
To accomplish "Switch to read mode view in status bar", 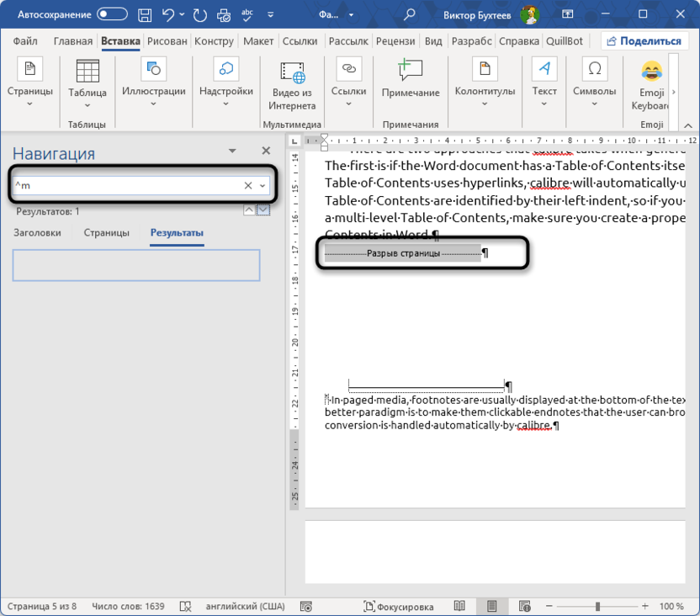I will (459, 606).
